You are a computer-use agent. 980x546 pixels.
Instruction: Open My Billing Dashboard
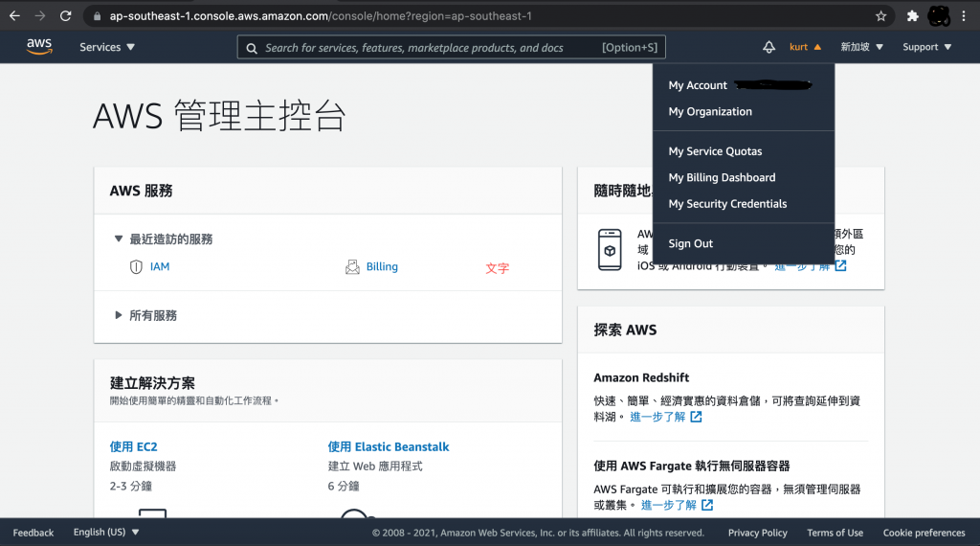coord(722,177)
